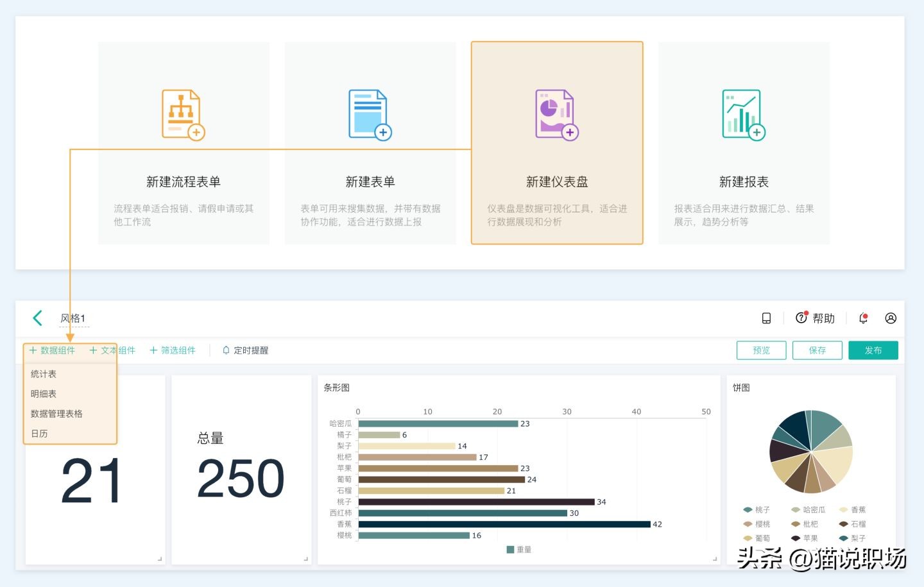Click the 总量 value 250
This screenshot has height=587, width=924.
click(241, 479)
